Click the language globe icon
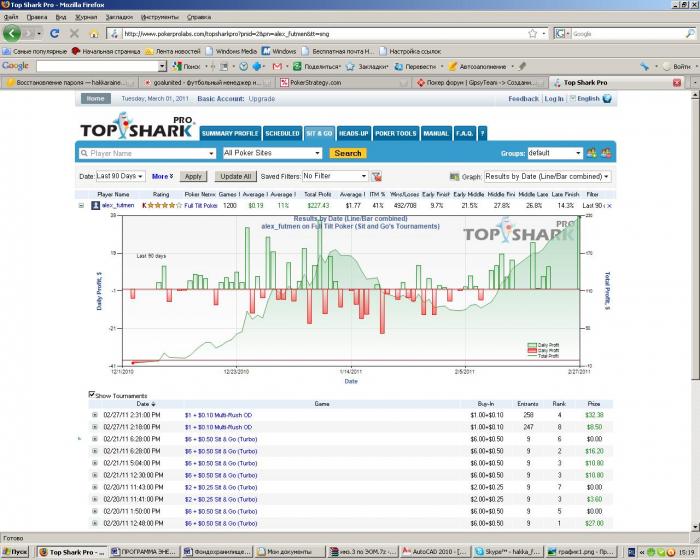700x560 pixels. (607, 99)
